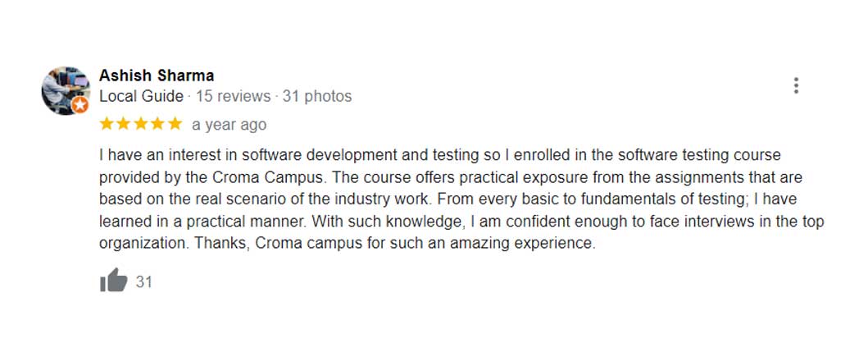Click the reviewer name Ashish Sharma
Screen dimensions: 868x348
157,76
